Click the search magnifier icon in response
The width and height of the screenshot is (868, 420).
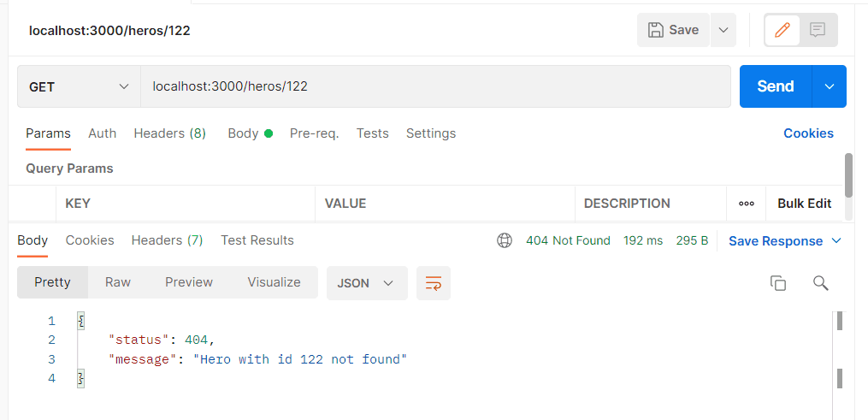click(x=820, y=283)
